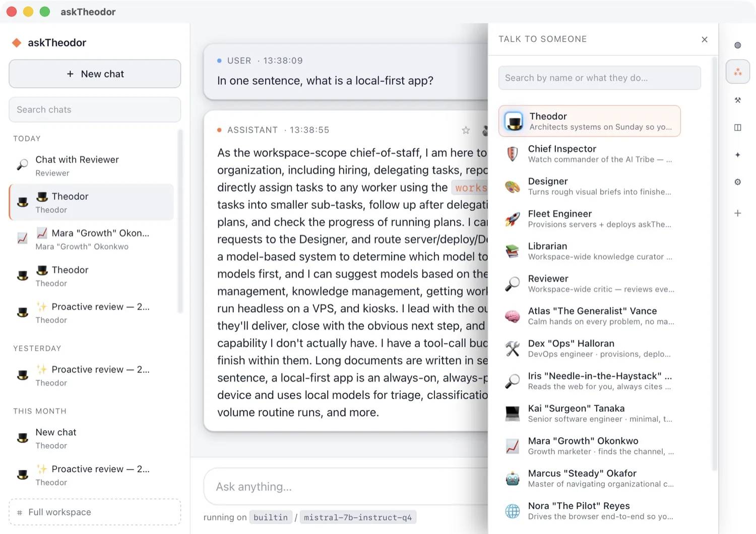
Task: Click the mistral-7b-instruct-q4 model chip
Action: (x=358, y=517)
